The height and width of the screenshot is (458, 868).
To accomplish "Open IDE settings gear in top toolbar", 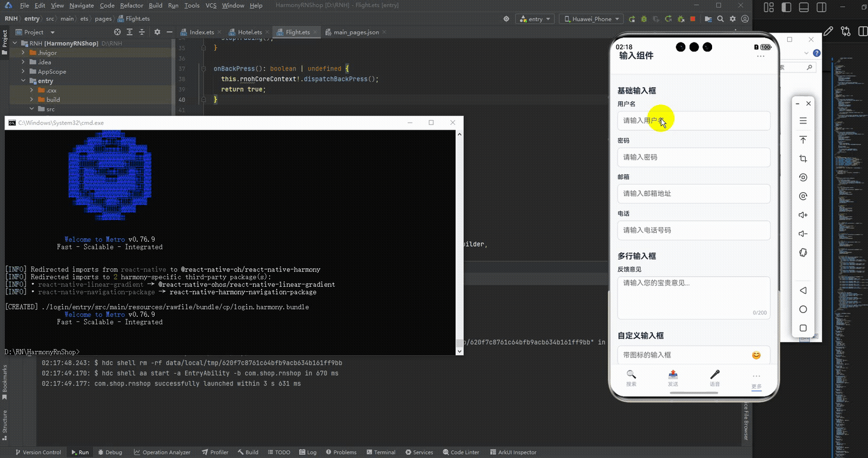I will (x=732, y=19).
